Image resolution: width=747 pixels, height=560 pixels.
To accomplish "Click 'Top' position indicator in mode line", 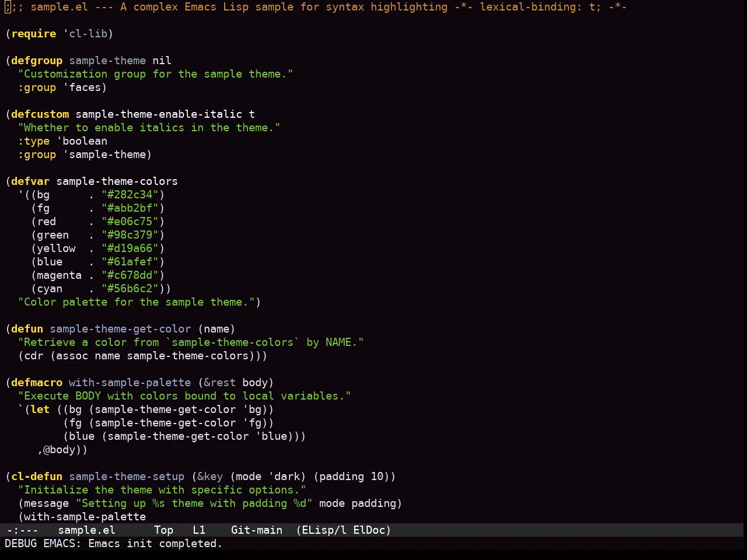I will [x=164, y=530].
